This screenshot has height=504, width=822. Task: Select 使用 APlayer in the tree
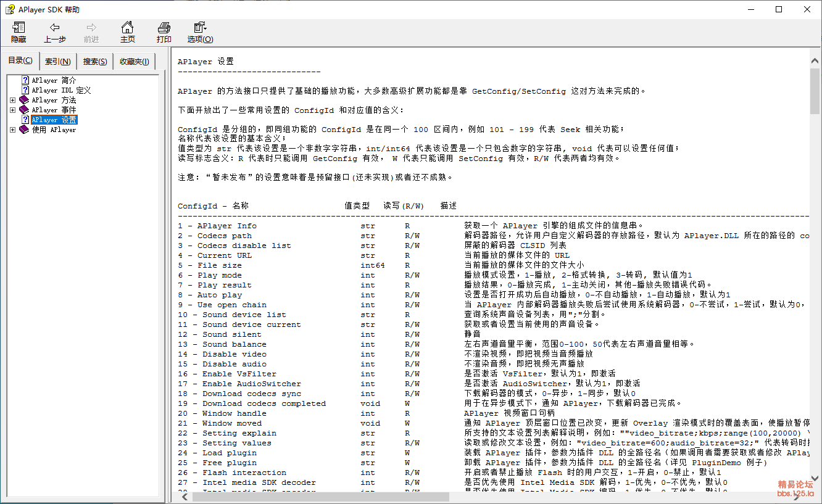(x=54, y=130)
